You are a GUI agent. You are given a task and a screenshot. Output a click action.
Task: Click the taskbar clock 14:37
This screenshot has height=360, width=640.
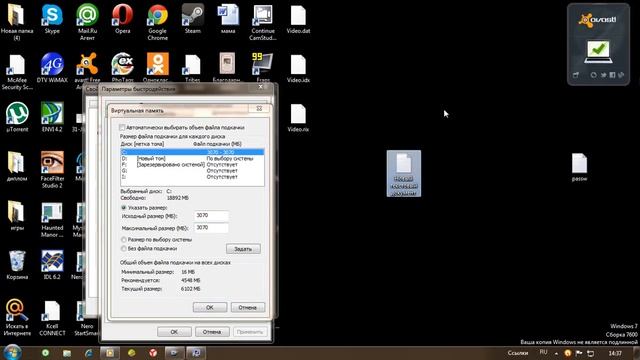tap(615, 353)
